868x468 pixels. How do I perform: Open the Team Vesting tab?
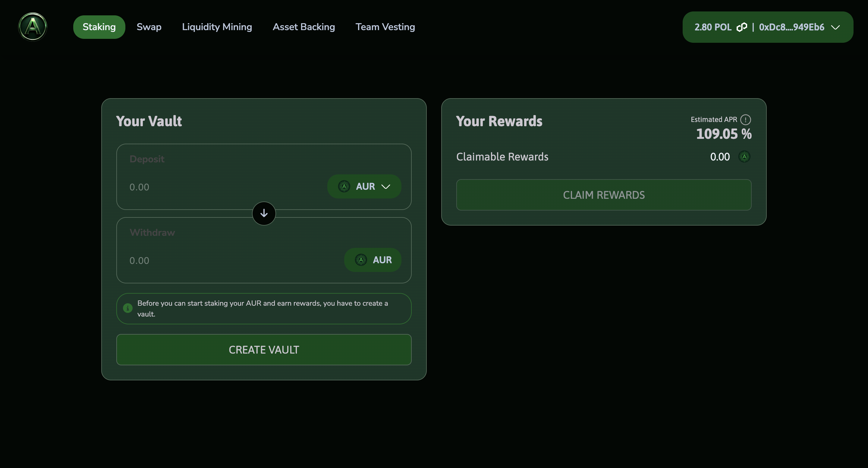(385, 27)
